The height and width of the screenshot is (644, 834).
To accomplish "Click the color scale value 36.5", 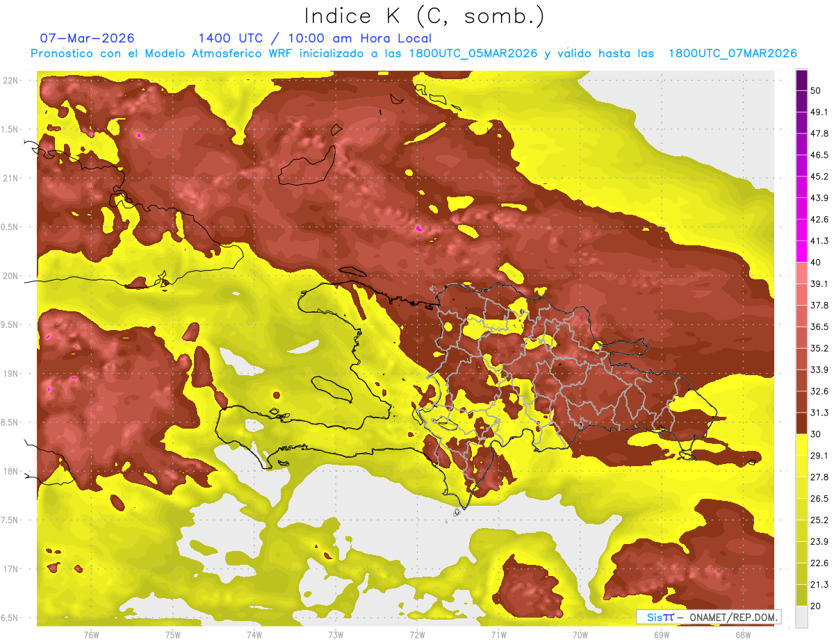I will [x=819, y=327].
